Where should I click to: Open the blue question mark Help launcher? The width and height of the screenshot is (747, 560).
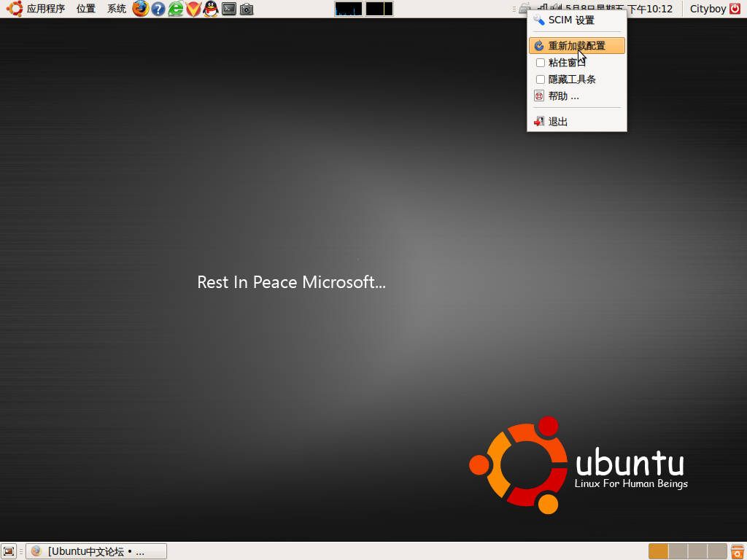(158, 9)
